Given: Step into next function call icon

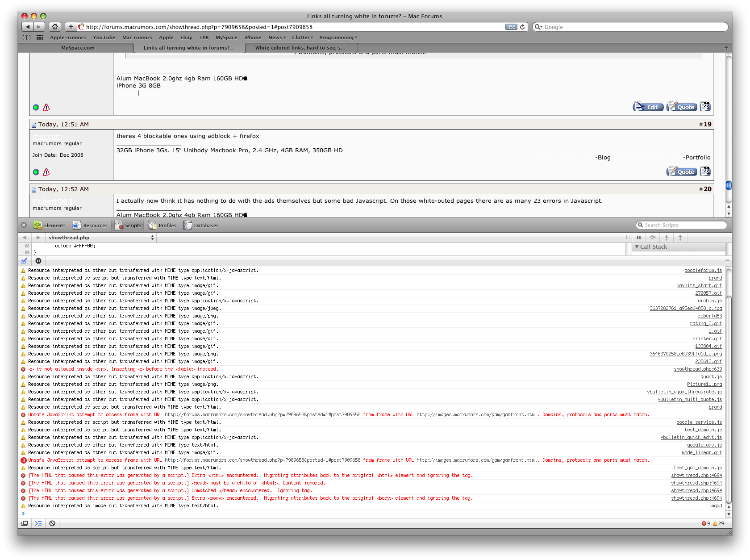Looking at the screenshot, I should click(667, 238).
